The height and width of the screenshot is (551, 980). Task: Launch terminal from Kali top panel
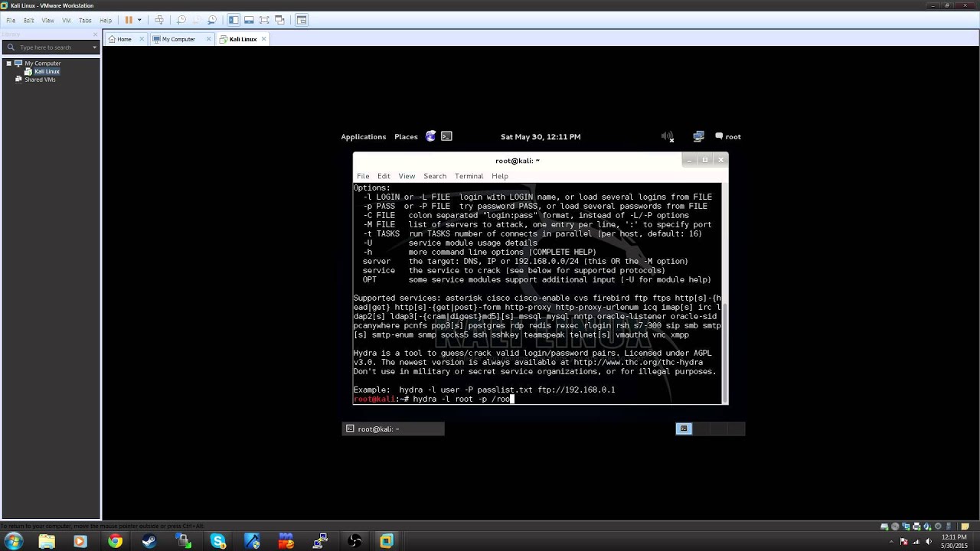pos(446,136)
